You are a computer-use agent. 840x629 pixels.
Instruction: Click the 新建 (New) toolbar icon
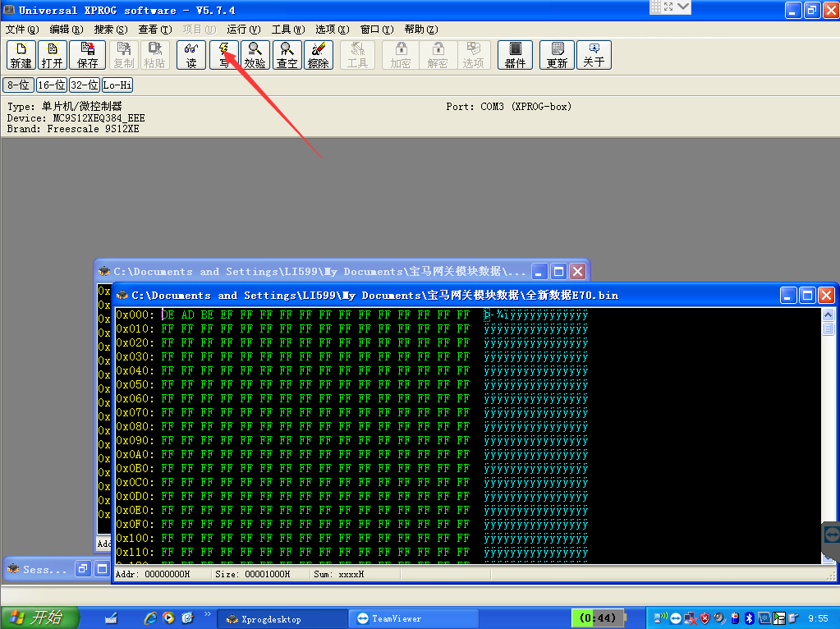pos(21,55)
